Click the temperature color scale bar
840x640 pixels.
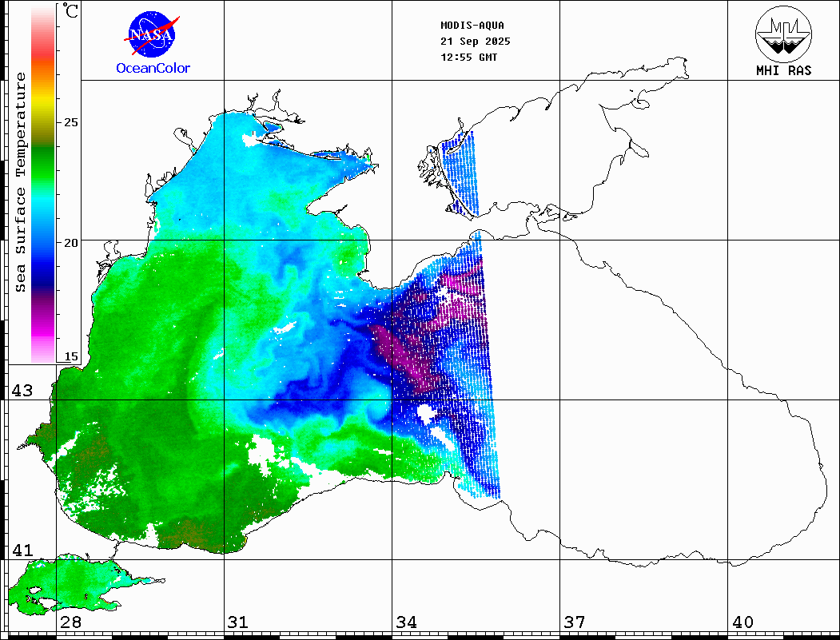tap(43, 184)
